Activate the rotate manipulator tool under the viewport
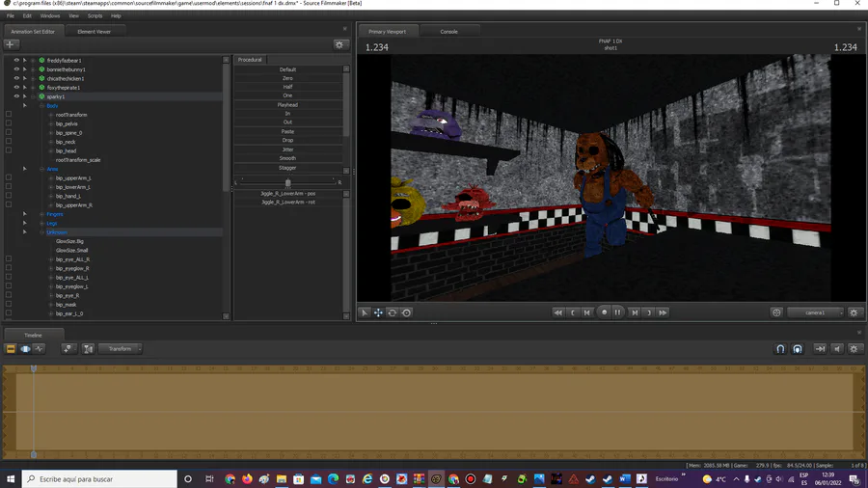Viewport: 868px width, 488px height. (x=393, y=312)
